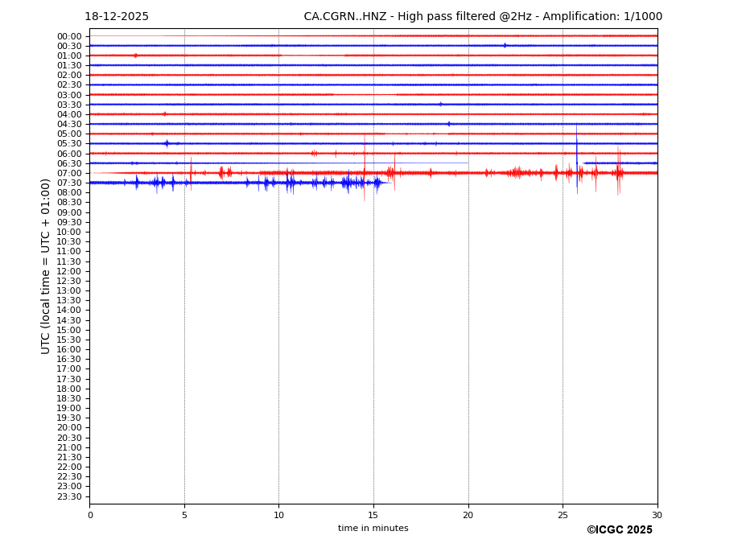Select the 23:30 time row label

69,496
